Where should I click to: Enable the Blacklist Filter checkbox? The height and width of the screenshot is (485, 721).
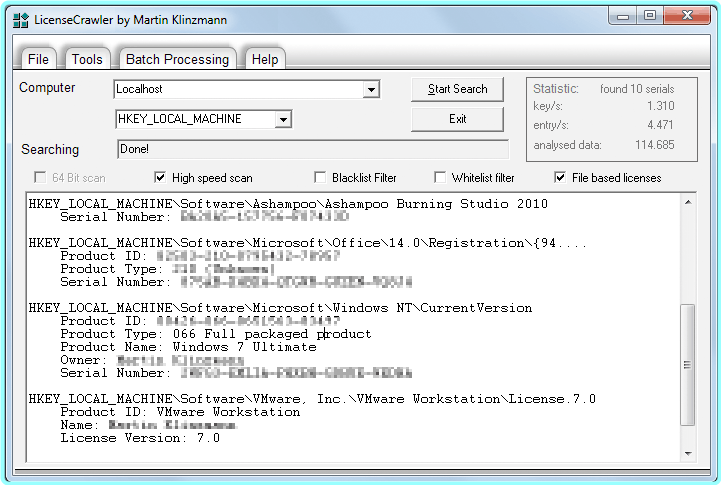(x=320, y=177)
